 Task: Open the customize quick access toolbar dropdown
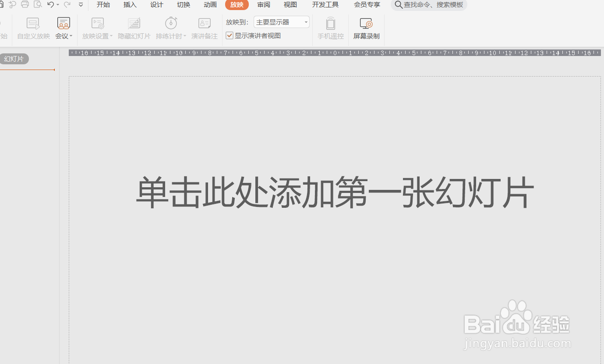(x=81, y=5)
